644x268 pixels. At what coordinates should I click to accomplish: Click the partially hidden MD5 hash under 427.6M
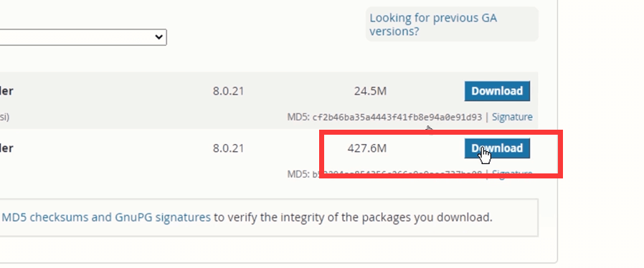pyautogui.click(x=397, y=174)
